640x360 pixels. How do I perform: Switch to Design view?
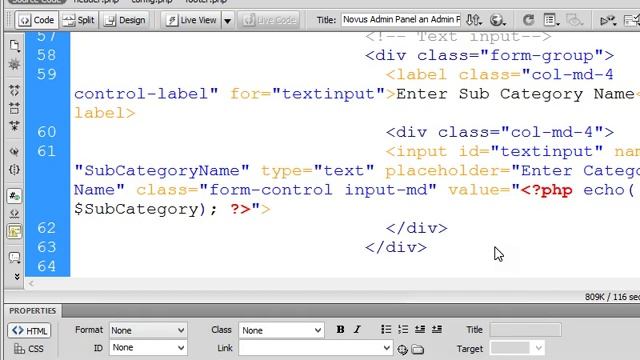(x=125, y=20)
